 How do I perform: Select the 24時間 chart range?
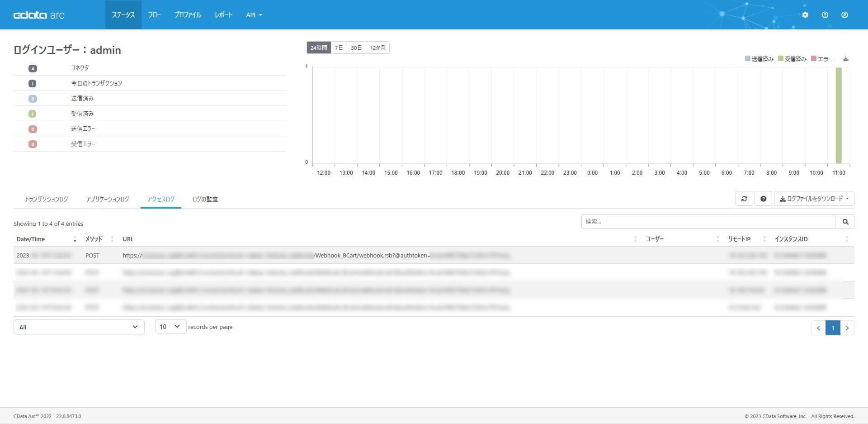319,48
